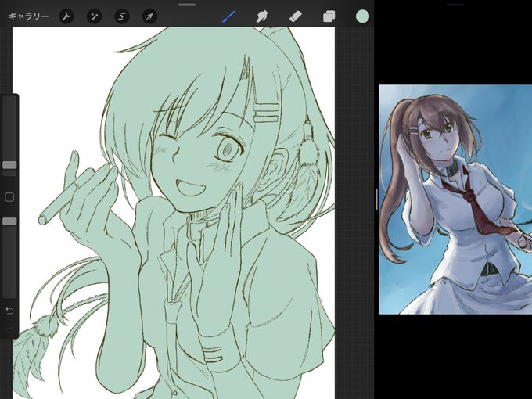Redo the last action

[9, 329]
